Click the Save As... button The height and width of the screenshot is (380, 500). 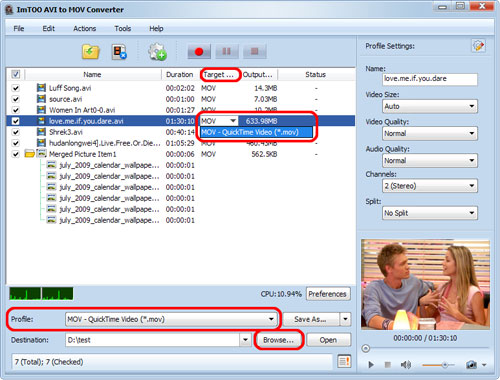311,319
